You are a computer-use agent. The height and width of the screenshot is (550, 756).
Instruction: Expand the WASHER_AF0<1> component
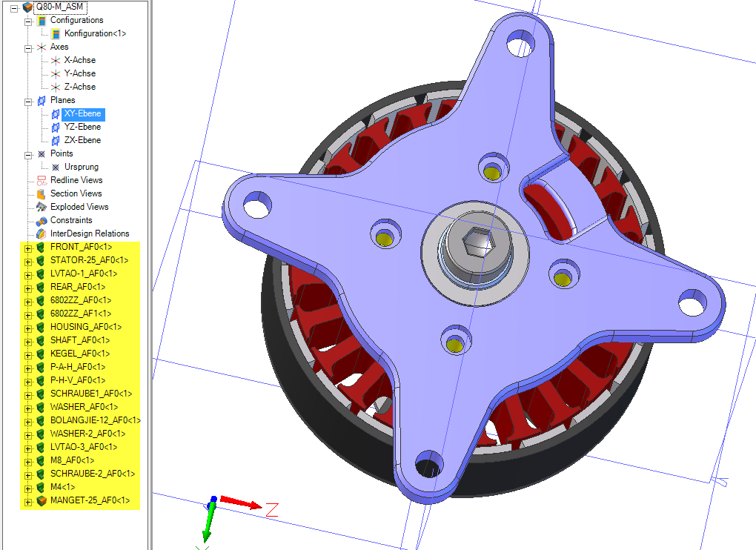tap(28, 408)
